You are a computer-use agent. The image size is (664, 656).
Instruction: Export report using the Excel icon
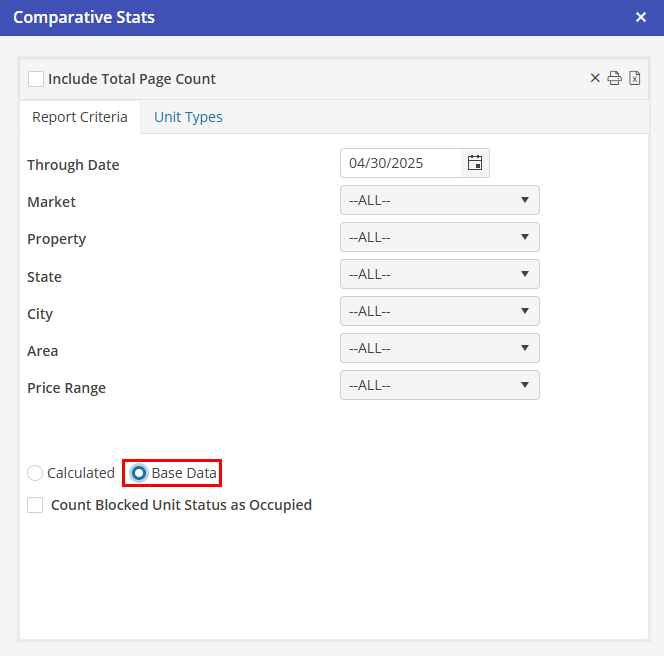tap(635, 78)
